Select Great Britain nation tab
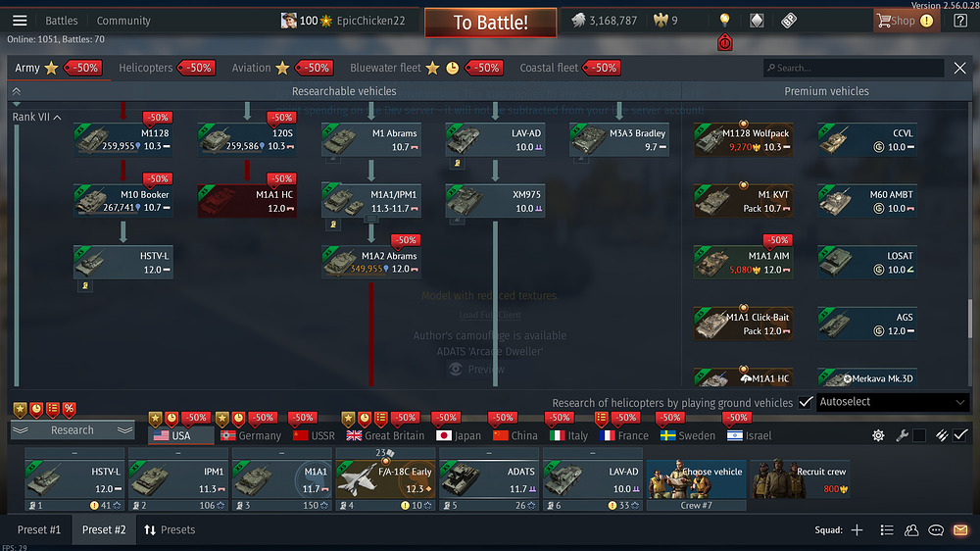This screenshot has height=551, width=980. click(385, 436)
